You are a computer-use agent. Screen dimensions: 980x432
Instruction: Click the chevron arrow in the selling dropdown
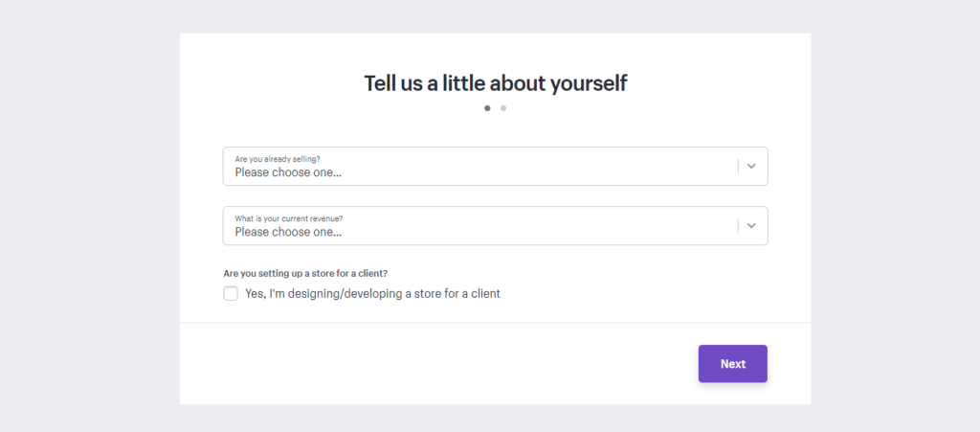(751, 167)
